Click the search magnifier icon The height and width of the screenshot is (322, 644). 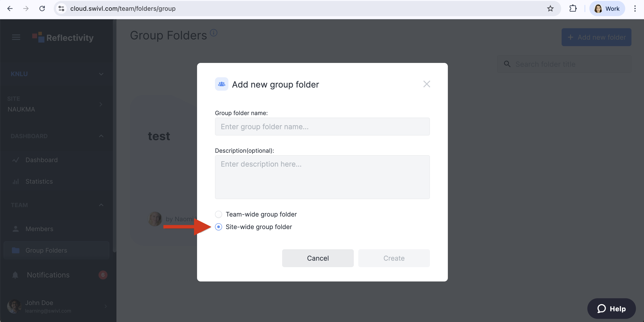[507, 64]
